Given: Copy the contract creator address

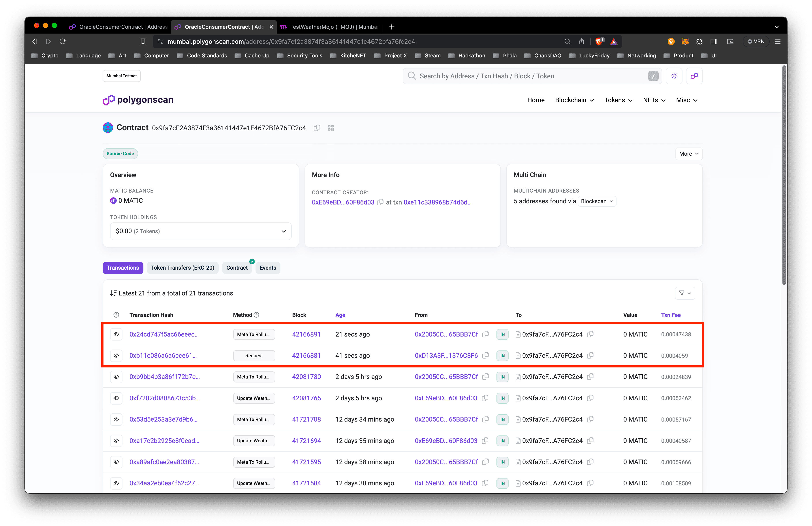Looking at the screenshot, I should pyautogui.click(x=380, y=202).
